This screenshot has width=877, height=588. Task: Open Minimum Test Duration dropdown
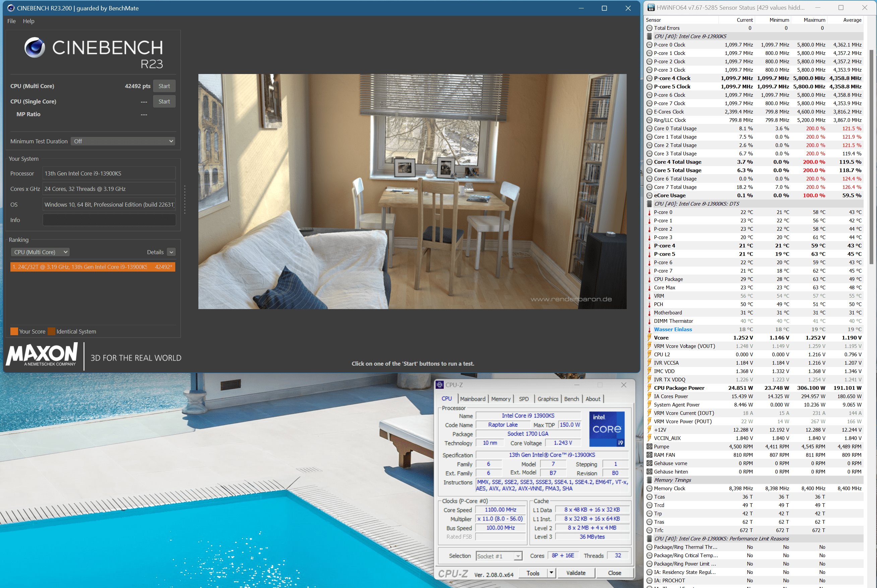123,141
